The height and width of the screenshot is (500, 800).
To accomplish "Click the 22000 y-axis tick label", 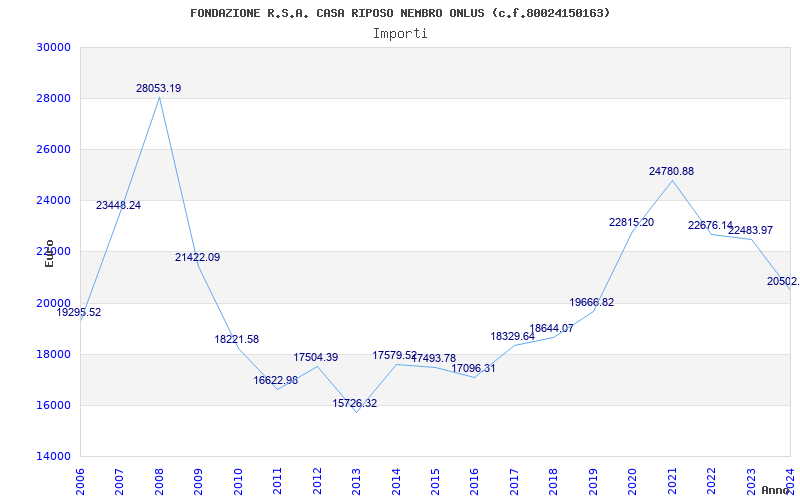I will coord(53,252).
